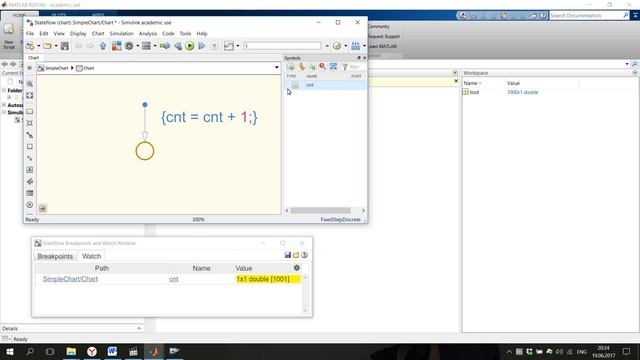Click the Step Back toolbar icon
This screenshot has width=640, height=360.
178,46
